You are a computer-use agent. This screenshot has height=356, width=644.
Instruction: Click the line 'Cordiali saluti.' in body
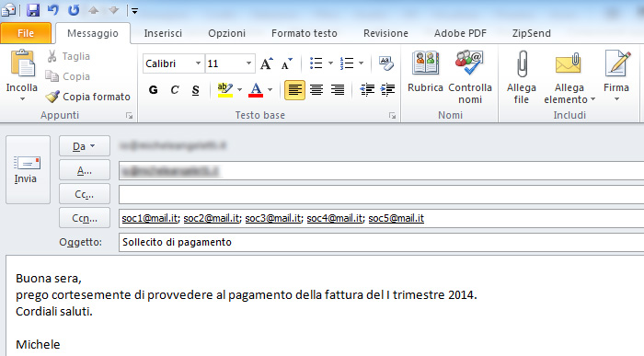click(54, 312)
